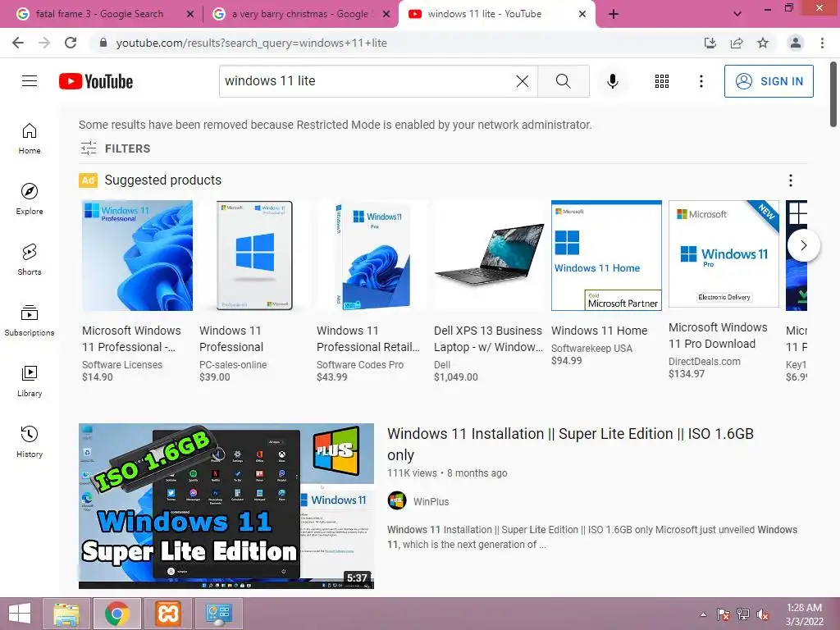Open History in the sidebar
840x630 pixels.
[30, 442]
